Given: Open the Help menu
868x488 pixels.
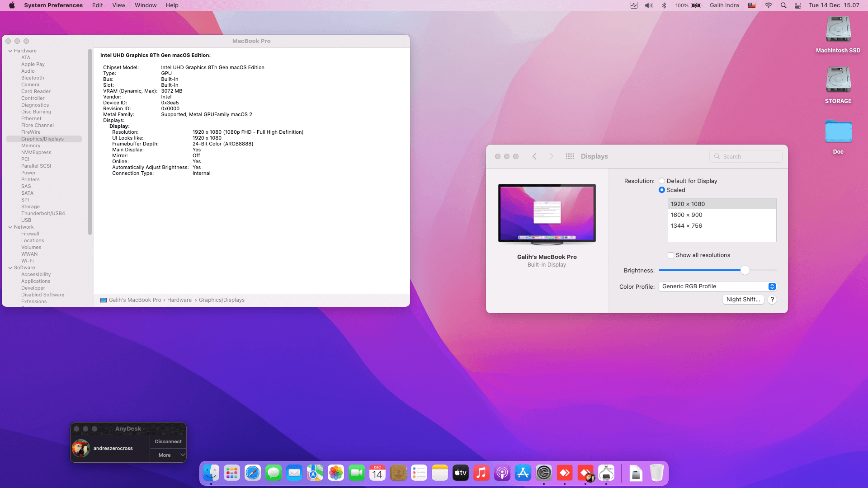Looking at the screenshot, I should 172,5.
